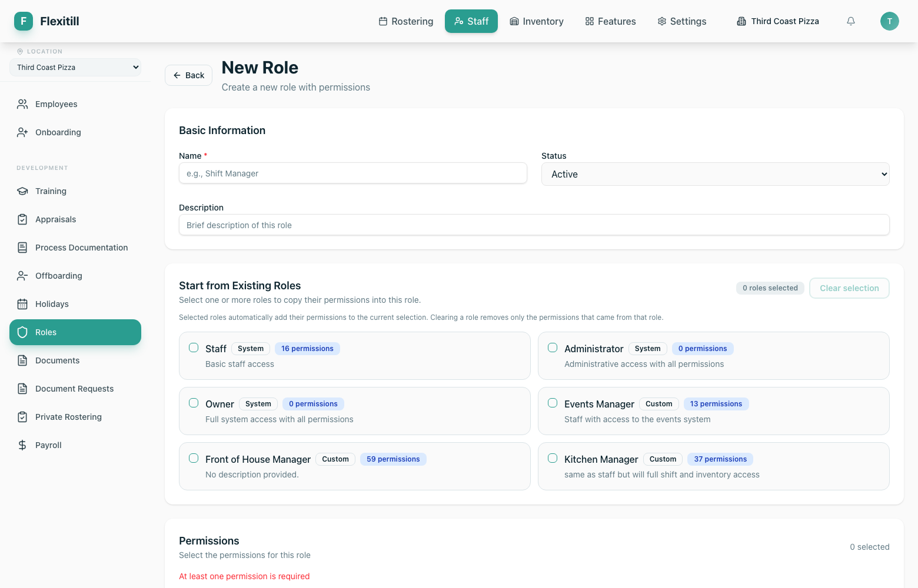Click the Documents file icon
Image resolution: width=918 pixels, height=588 pixels.
(x=22, y=360)
